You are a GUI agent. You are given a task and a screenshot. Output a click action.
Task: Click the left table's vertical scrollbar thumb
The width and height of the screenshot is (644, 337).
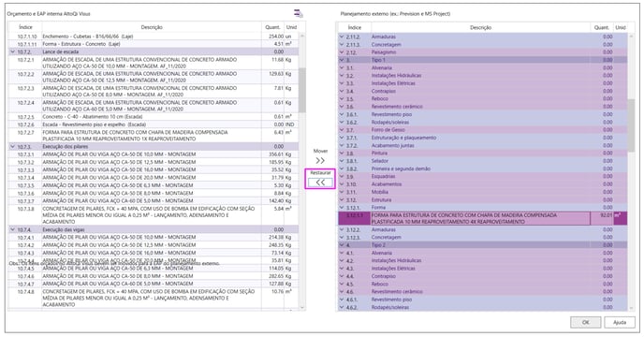[x=301, y=90]
